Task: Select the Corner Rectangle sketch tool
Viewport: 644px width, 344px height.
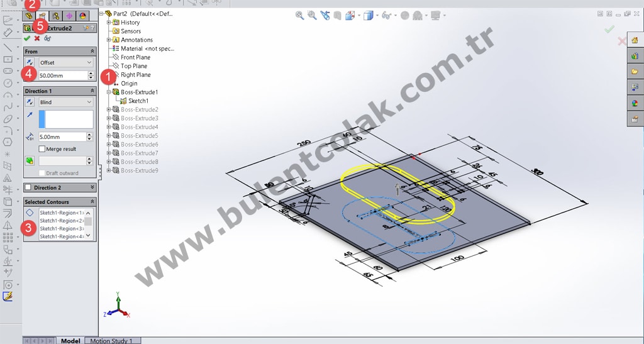Action: [8, 60]
